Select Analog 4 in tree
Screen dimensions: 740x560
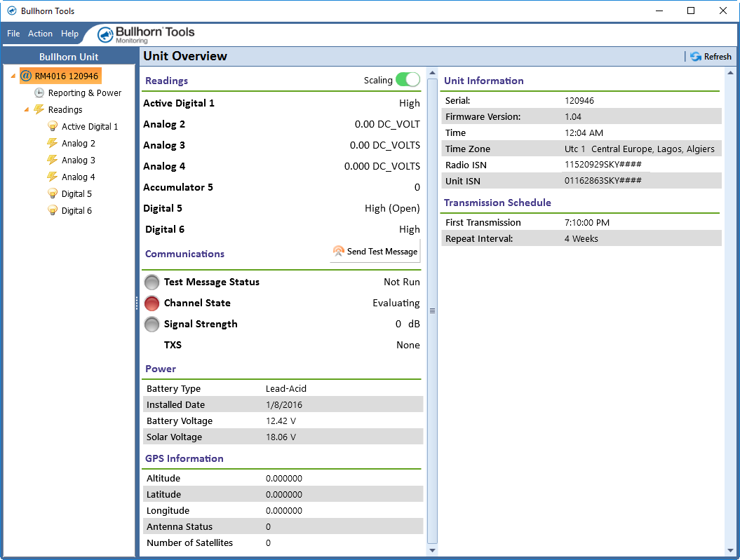tap(79, 177)
